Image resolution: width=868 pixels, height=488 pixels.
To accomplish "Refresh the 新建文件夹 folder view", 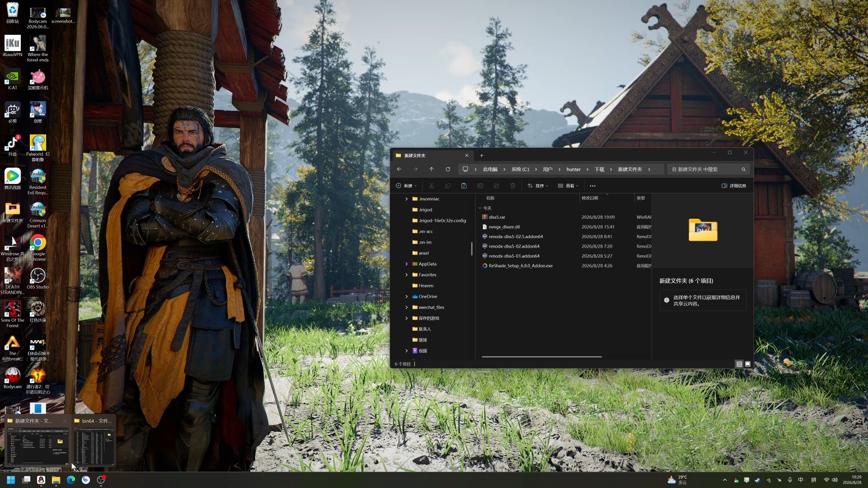I will [x=448, y=169].
